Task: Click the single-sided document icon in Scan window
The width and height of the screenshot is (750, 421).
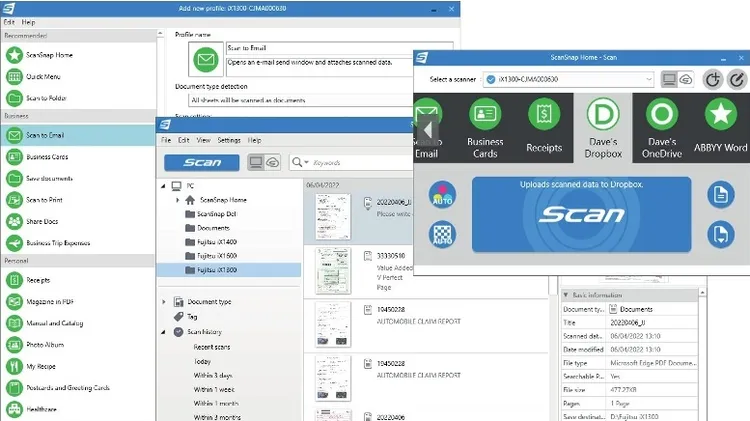Action: (x=721, y=195)
